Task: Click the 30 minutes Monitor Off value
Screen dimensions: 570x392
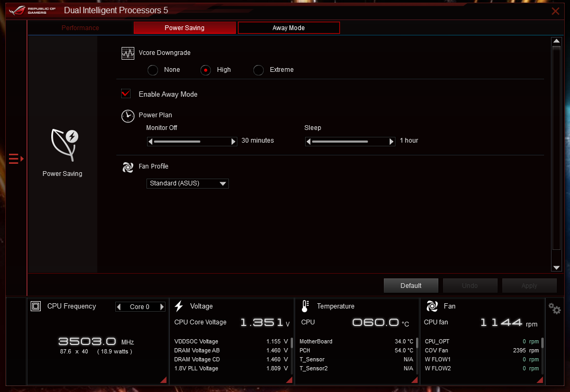Action: pyautogui.click(x=258, y=141)
